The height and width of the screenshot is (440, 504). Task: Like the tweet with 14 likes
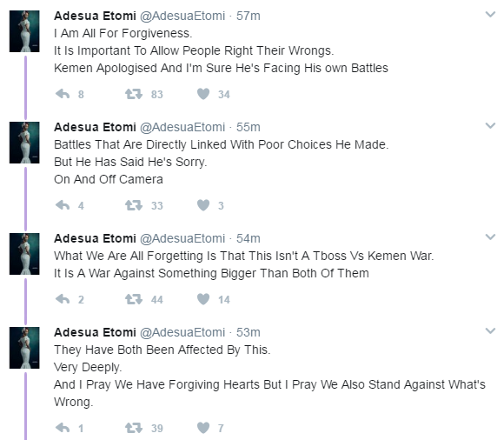point(203,299)
